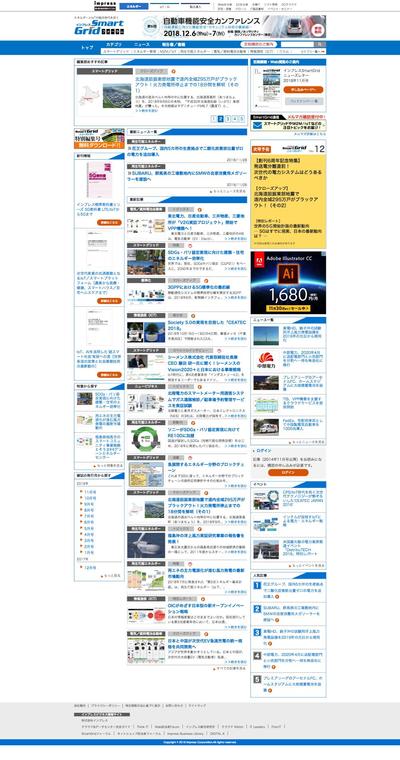This screenshot has width=400, height=760.
Task: Open the Adobe Illustrator CC advertisement
Action: [288, 283]
